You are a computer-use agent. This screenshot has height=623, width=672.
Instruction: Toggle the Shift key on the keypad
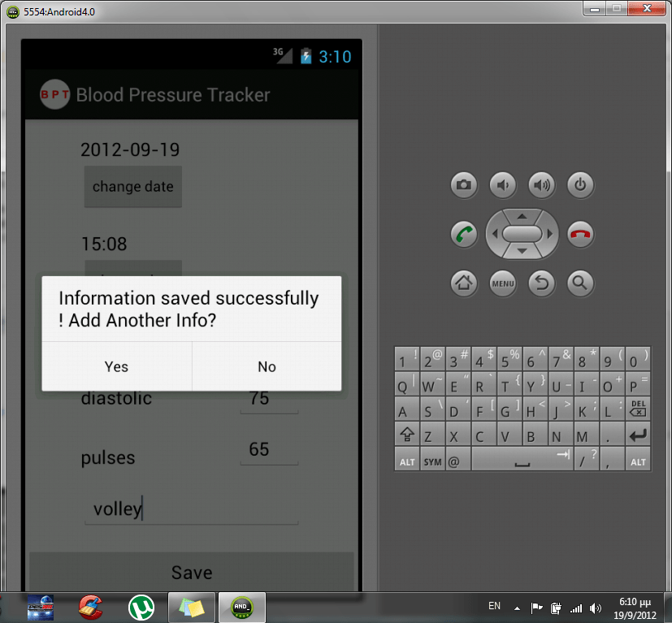tap(406, 435)
